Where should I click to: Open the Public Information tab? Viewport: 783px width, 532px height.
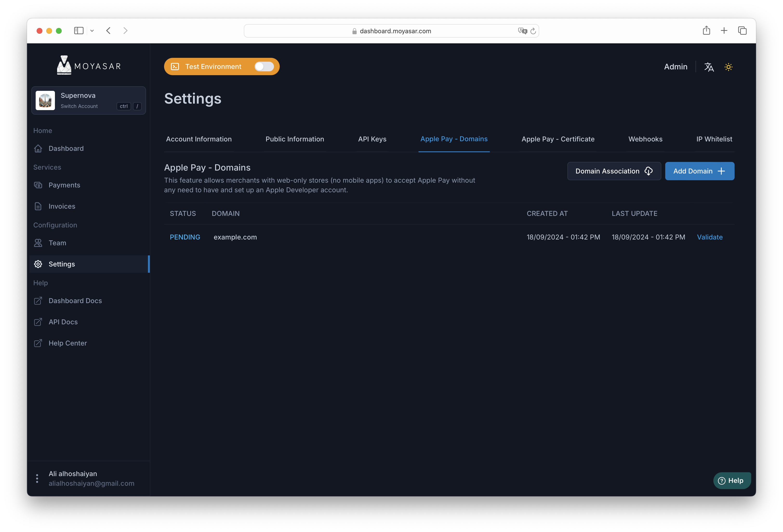point(294,139)
